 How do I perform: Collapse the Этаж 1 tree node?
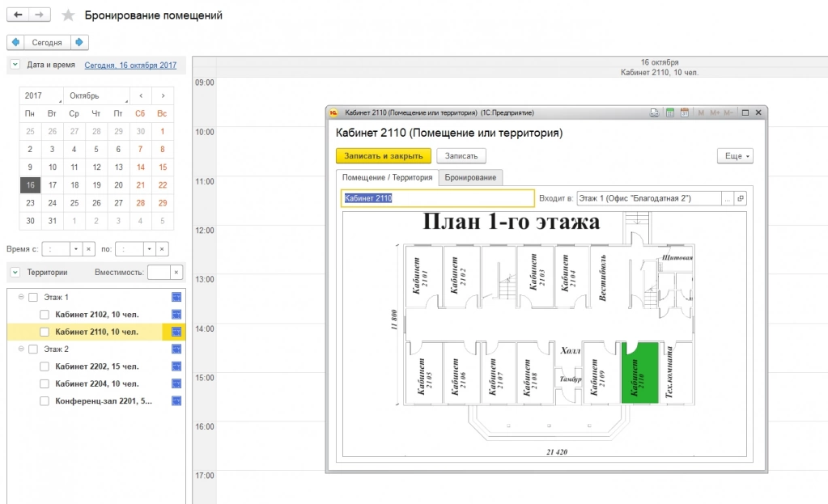(x=21, y=298)
